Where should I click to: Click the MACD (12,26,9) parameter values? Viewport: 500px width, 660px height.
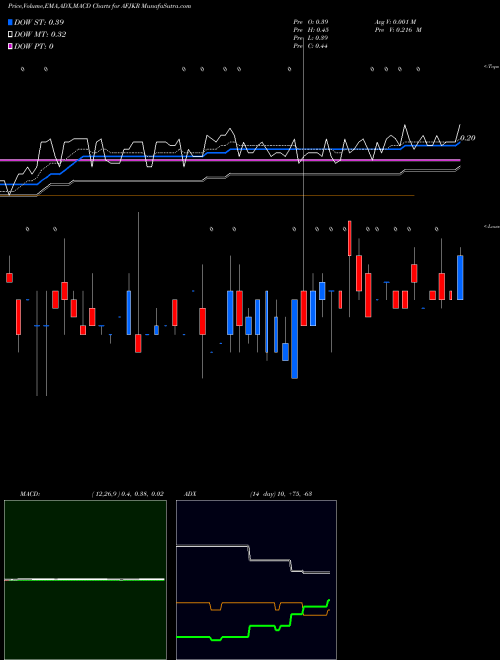128,494
